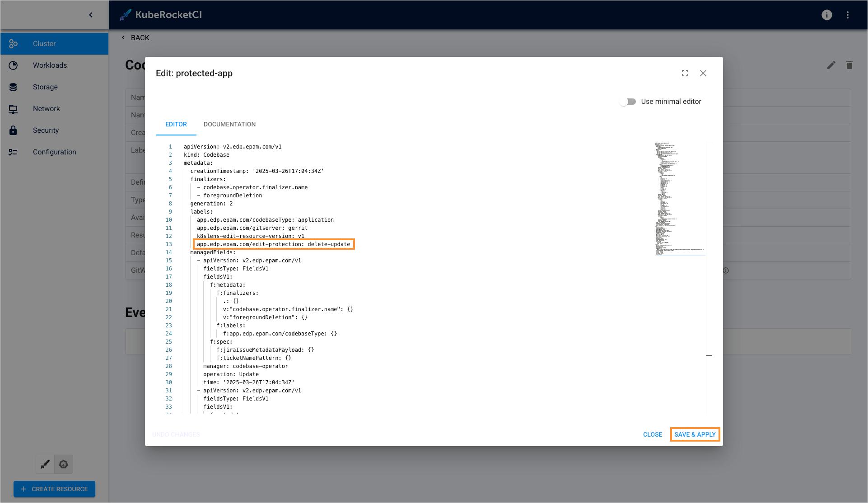Click the fullscreen icon in edit dialog
The height and width of the screenshot is (503, 868).
(685, 73)
